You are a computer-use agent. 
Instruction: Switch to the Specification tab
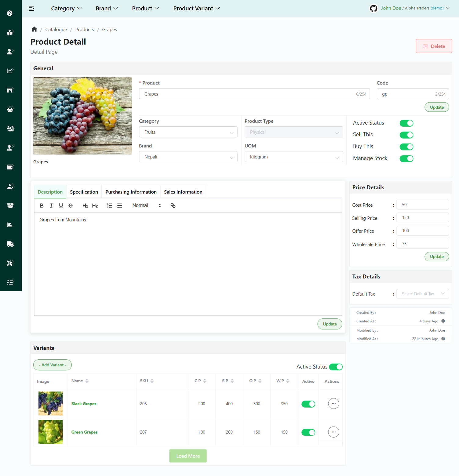[84, 192]
